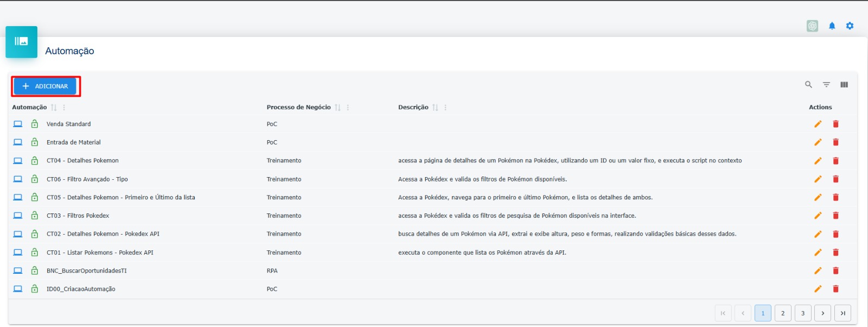
Task: Delete ID00_CriacaoAutomação
Action: coord(835,289)
